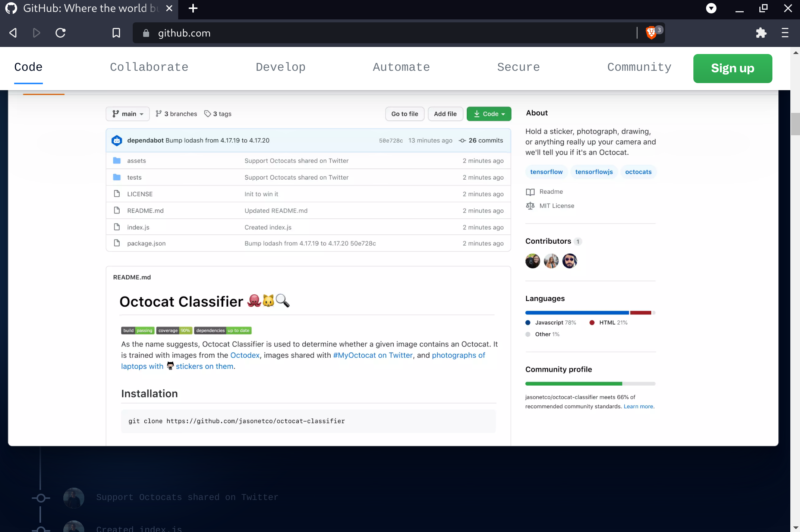The image size is (800, 532).
Task: Click the Sign up button
Action: (732, 69)
